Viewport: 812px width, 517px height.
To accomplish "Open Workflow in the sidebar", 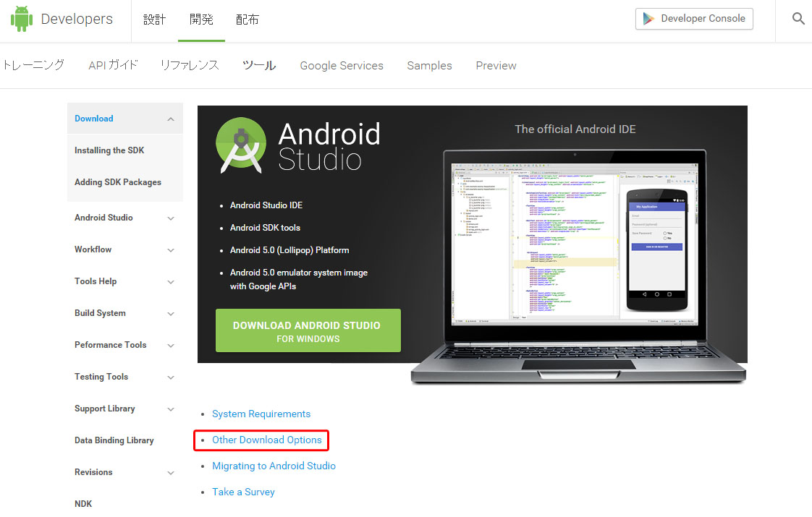I will tap(93, 249).
